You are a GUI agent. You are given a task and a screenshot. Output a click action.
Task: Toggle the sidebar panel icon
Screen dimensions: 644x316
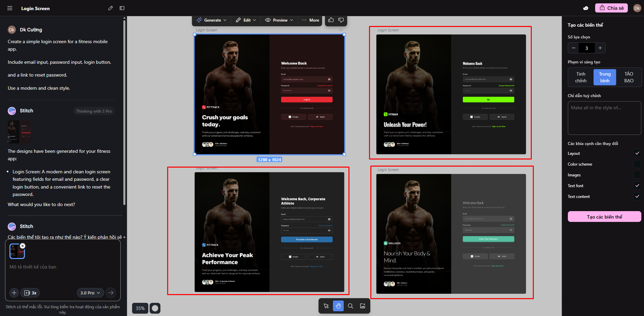pyautogui.click(x=122, y=8)
